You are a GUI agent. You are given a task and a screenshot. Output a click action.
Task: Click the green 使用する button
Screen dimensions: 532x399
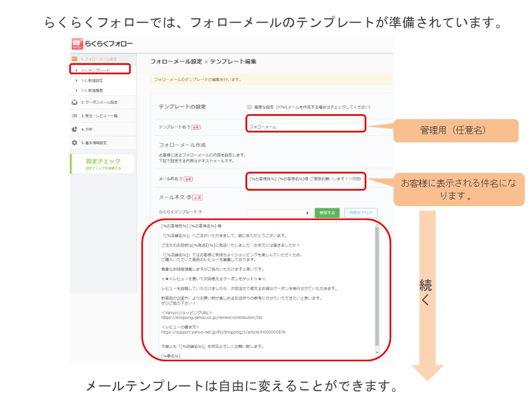click(x=327, y=213)
